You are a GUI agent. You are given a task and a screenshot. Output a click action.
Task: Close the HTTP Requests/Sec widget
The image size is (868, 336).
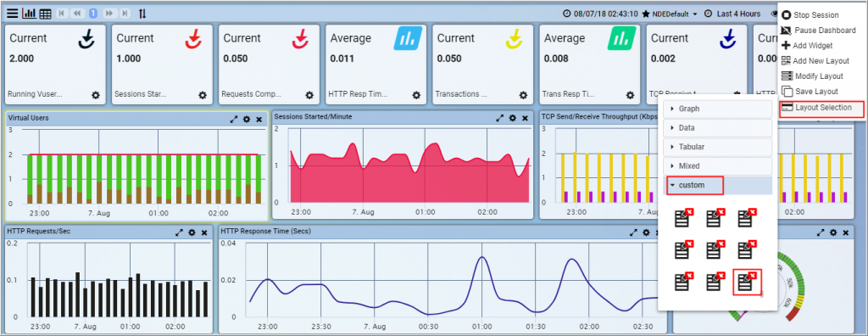203,232
